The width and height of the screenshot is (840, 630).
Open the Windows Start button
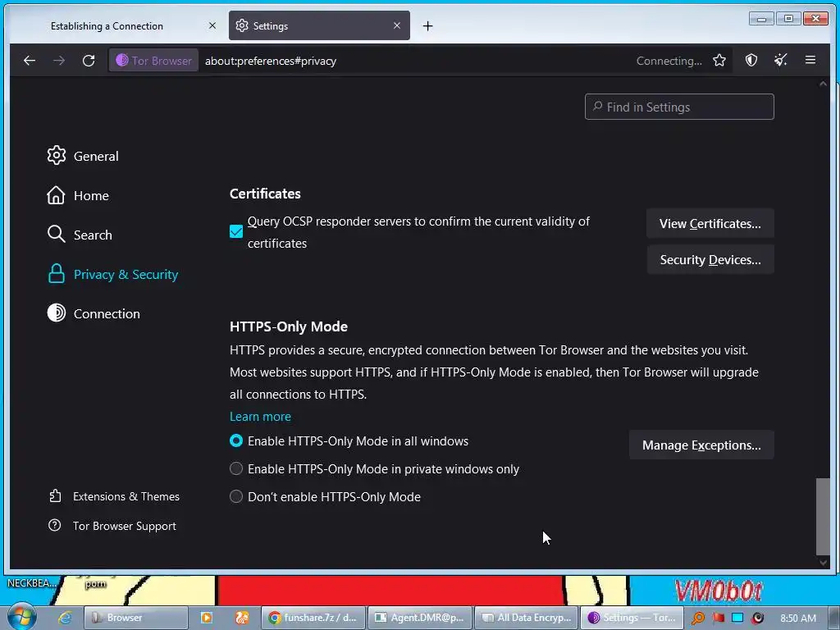pyautogui.click(x=21, y=617)
